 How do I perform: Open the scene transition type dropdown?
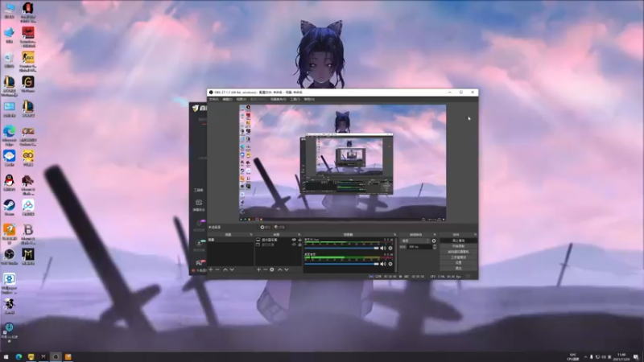tap(415, 241)
